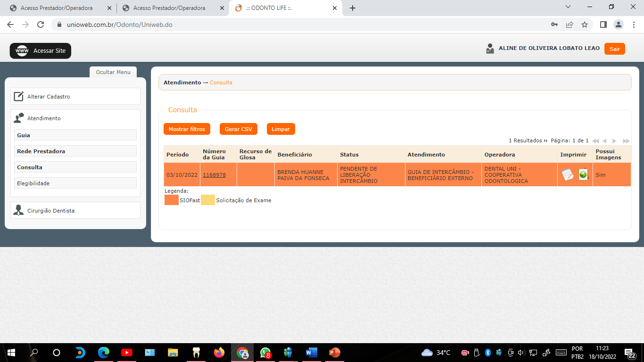Open guide number 1168978 link
644x362 pixels.
tap(214, 175)
